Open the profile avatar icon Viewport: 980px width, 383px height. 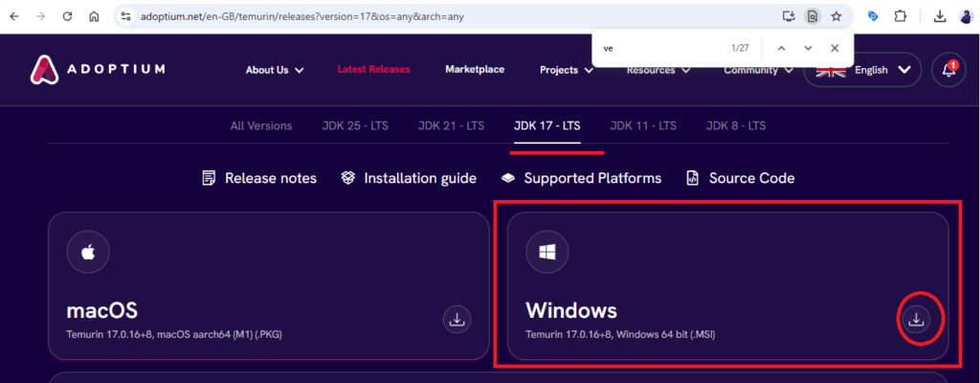[967, 16]
